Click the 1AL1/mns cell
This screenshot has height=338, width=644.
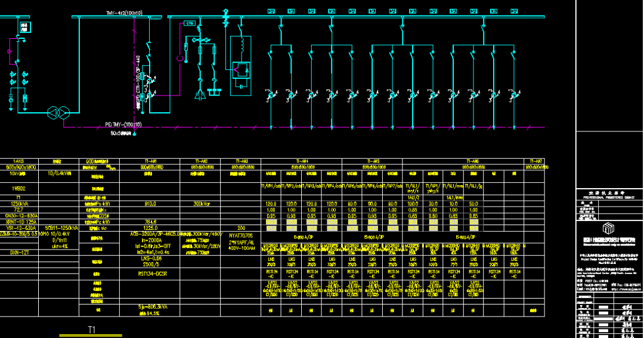[x=454, y=198]
